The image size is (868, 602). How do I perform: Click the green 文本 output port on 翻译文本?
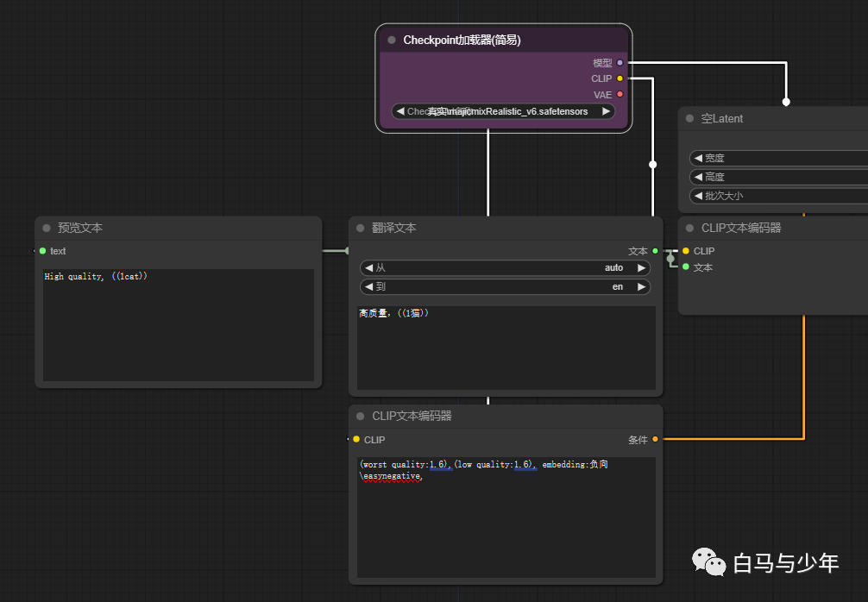click(655, 251)
